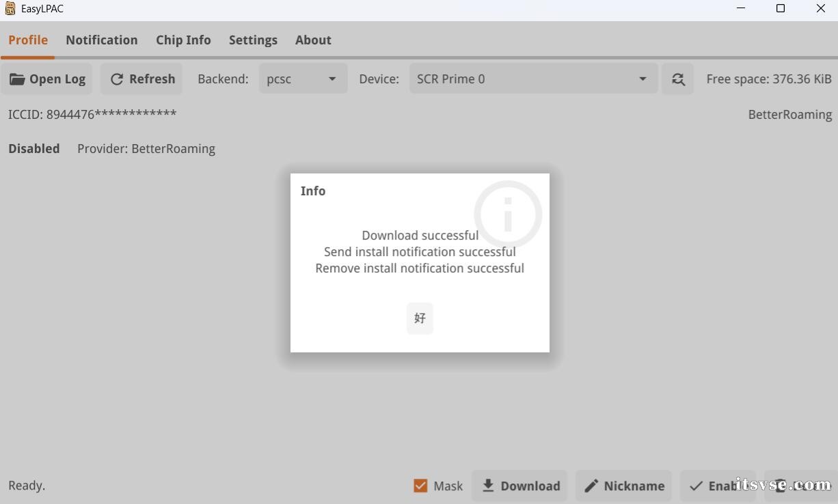The width and height of the screenshot is (838, 504).
Task: Click the Backend: label
Action: pyautogui.click(x=223, y=79)
